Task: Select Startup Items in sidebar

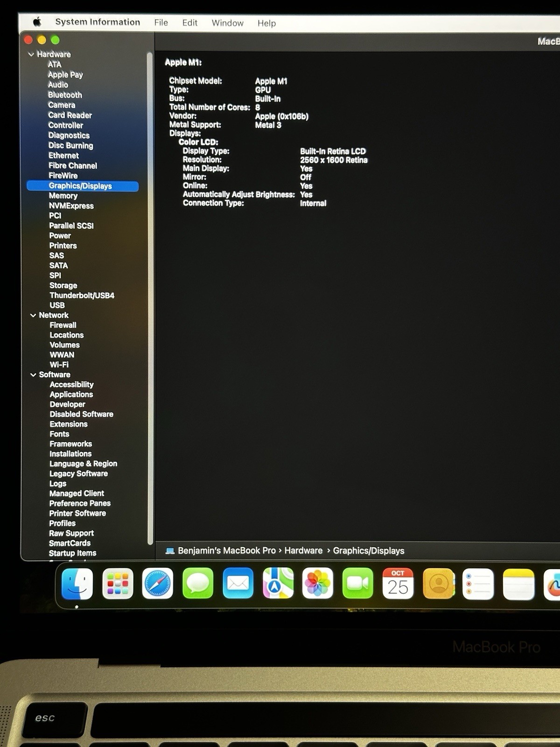Action: coord(73,553)
